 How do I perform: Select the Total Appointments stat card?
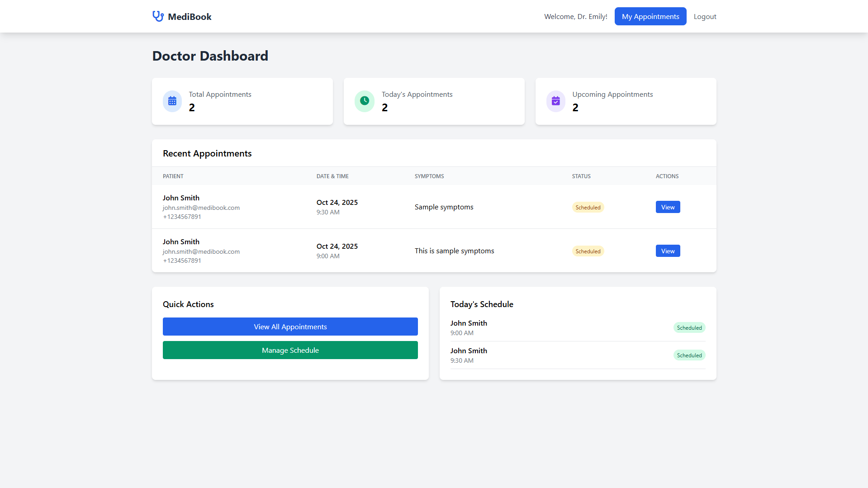point(242,101)
